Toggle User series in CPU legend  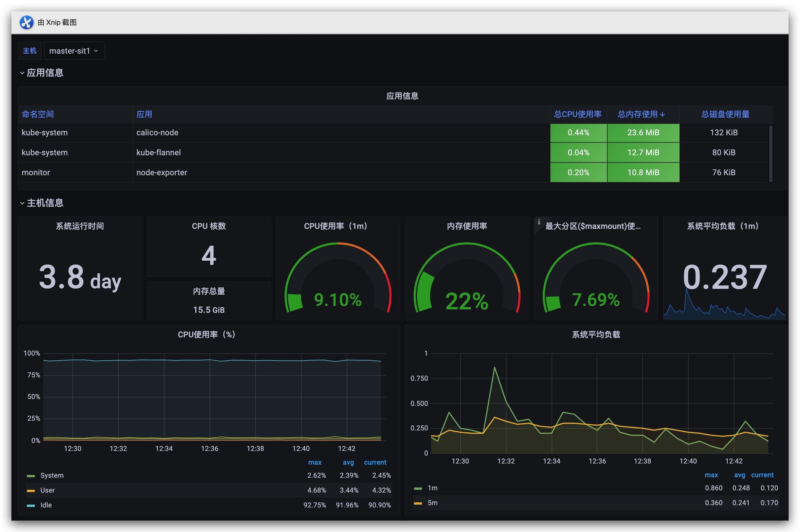click(x=47, y=490)
